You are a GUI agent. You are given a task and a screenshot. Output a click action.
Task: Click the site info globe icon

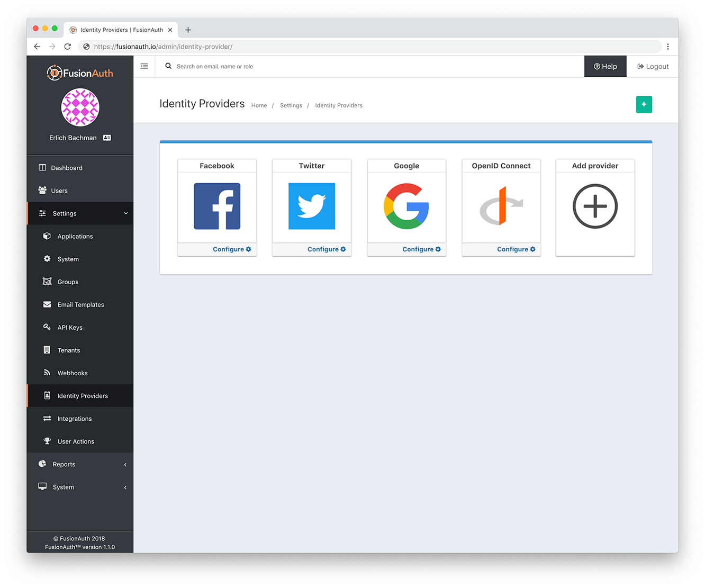[x=86, y=47]
